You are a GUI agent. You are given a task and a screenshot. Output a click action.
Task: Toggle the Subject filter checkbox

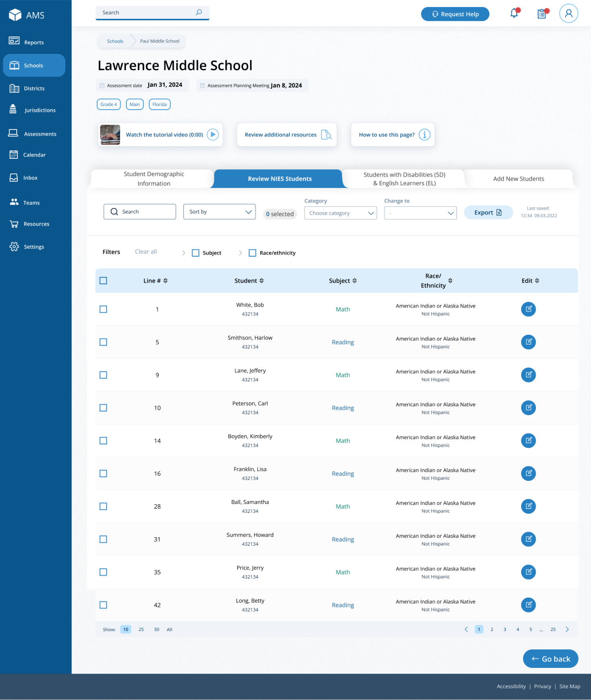click(x=195, y=253)
